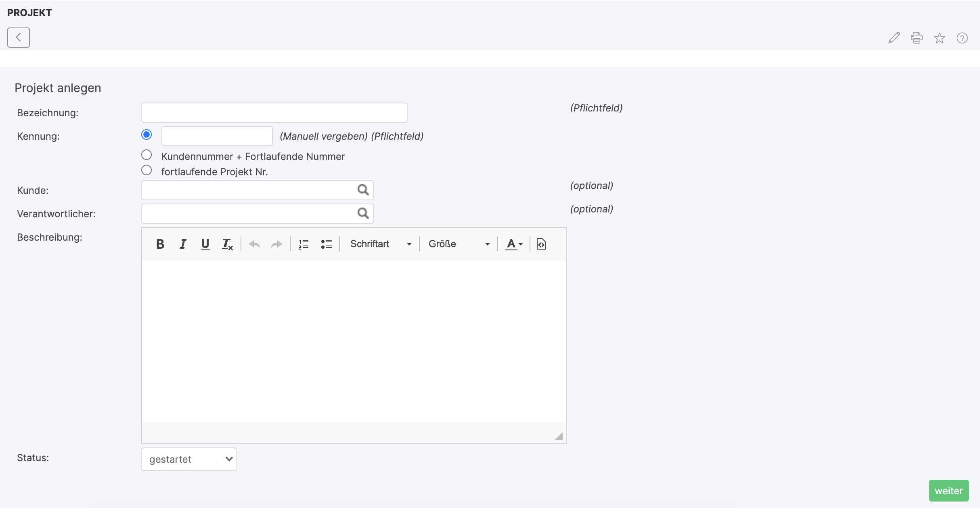
Task: Click the Kunde search magnifier icon
Action: (363, 190)
